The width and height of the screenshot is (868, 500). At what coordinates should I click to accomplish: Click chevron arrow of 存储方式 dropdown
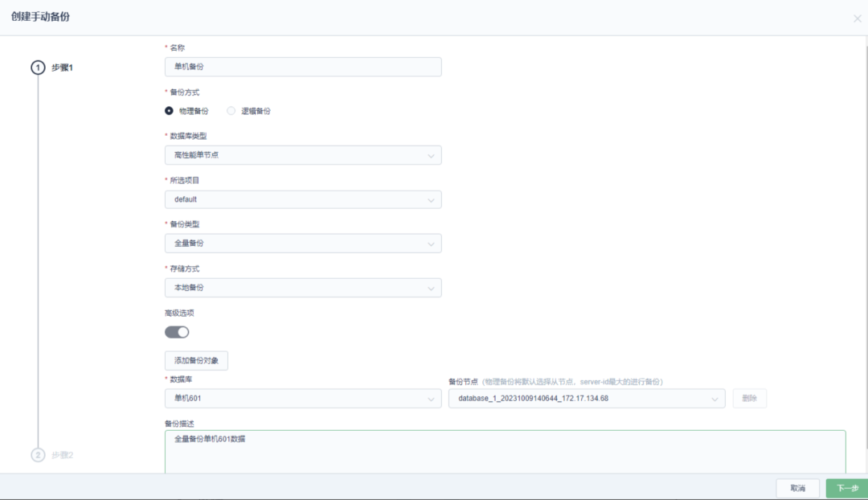(x=431, y=289)
